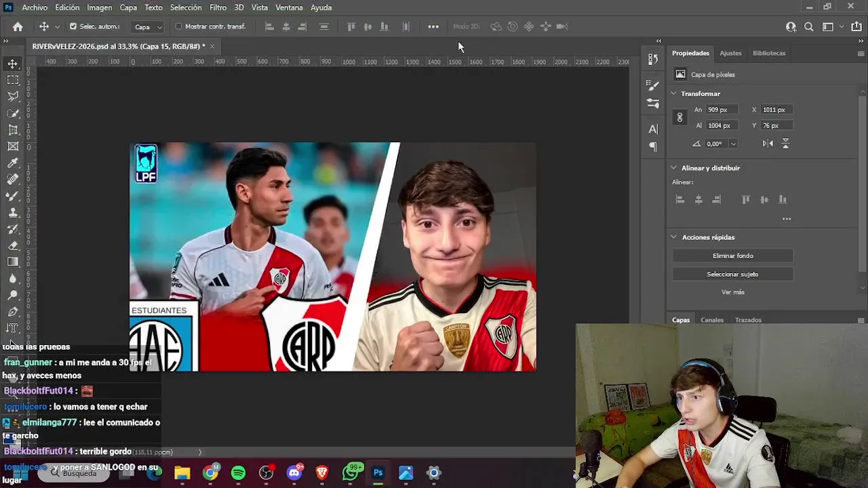868x488 pixels.
Task: Click the share/export icon at top right
Action: click(x=856, y=26)
